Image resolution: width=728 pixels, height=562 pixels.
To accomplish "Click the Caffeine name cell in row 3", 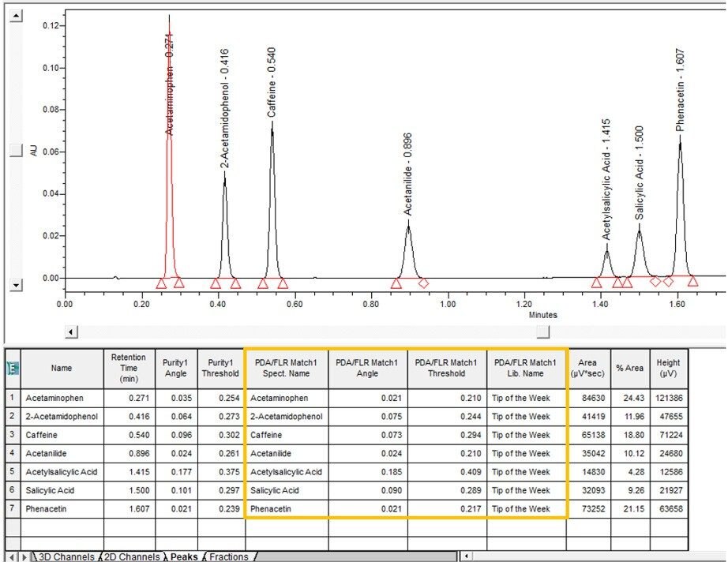I will click(62, 435).
